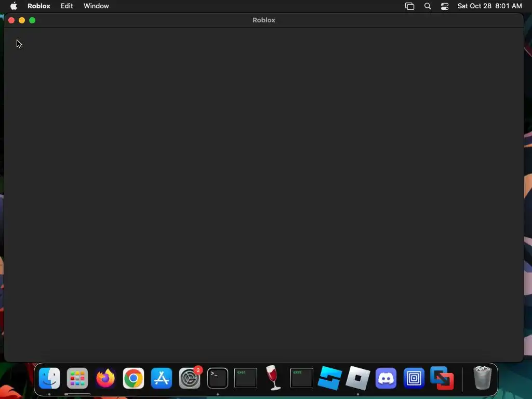Open the Apple menu
The image size is (532, 399).
14,6
